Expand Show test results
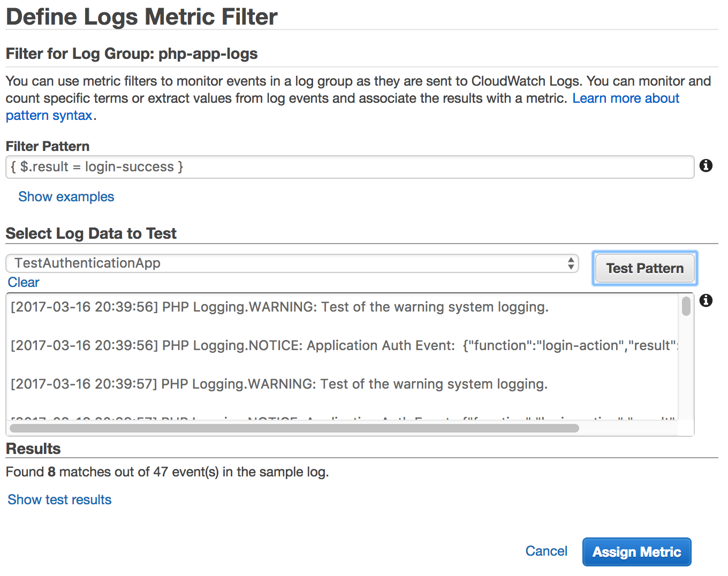 coord(59,499)
